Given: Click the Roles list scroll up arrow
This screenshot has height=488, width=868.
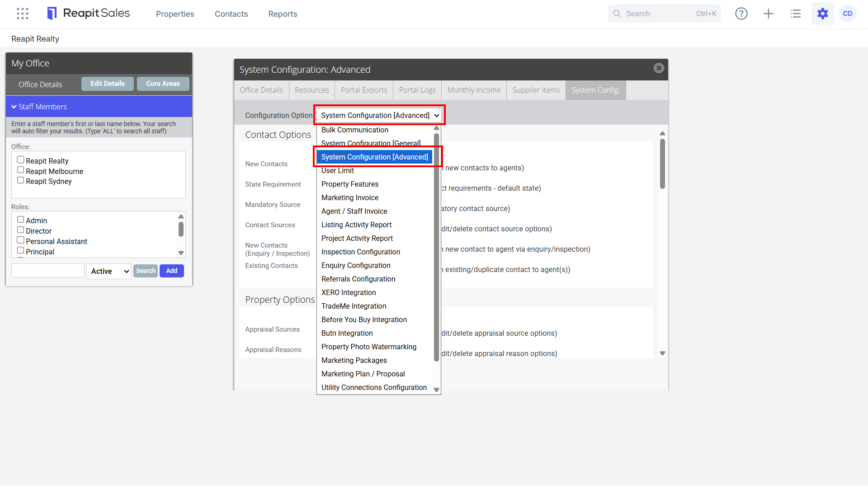Looking at the screenshot, I should (x=181, y=216).
